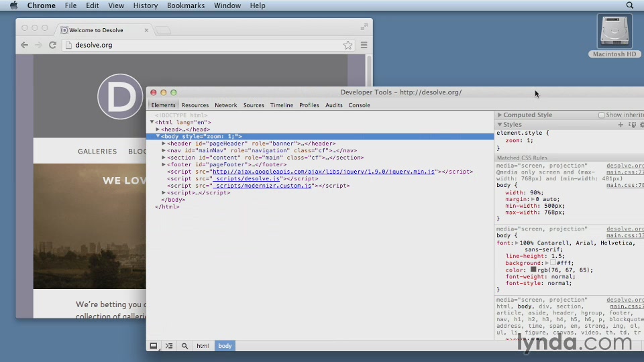Select the html breadcrumb
The width and height of the screenshot is (644, 362).
203,346
